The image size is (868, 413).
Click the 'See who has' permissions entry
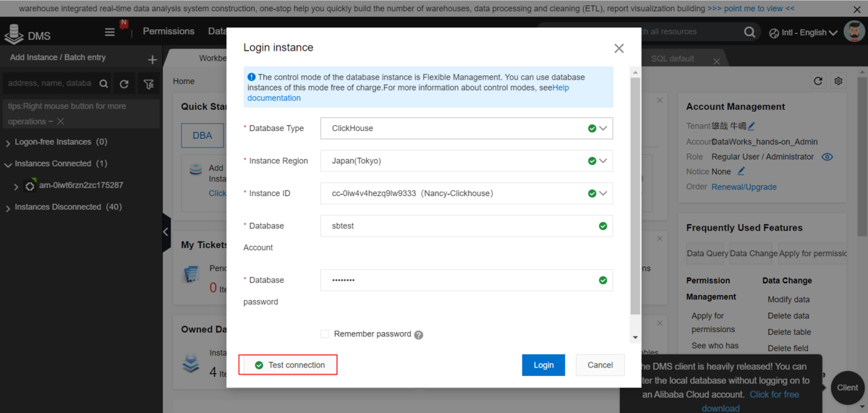click(x=715, y=346)
